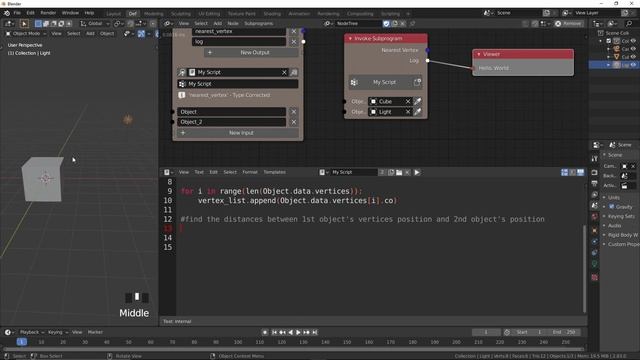Open the Global transform orientation dropdown
Viewport: 640px width, 360px height.
pyautogui.click(x=95, y=24)
